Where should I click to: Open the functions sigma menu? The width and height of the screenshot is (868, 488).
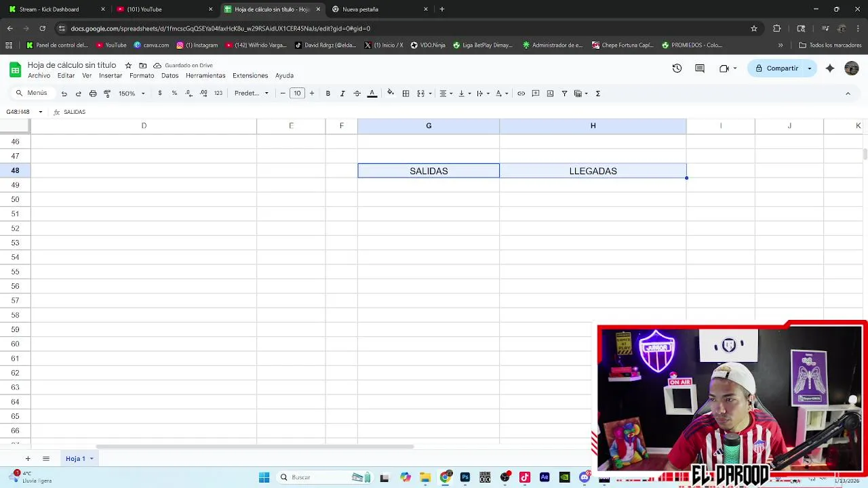point(598,94)
